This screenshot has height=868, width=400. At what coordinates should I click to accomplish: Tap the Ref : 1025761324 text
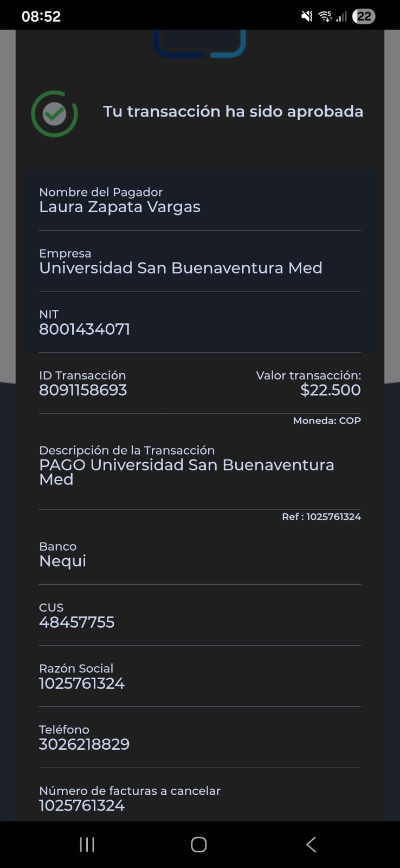point(321,517)
